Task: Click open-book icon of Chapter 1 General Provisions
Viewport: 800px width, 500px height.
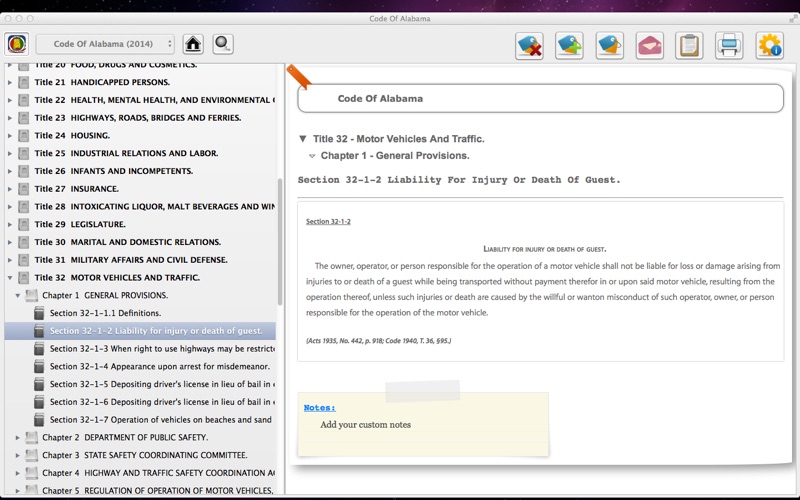Action: 32,295
